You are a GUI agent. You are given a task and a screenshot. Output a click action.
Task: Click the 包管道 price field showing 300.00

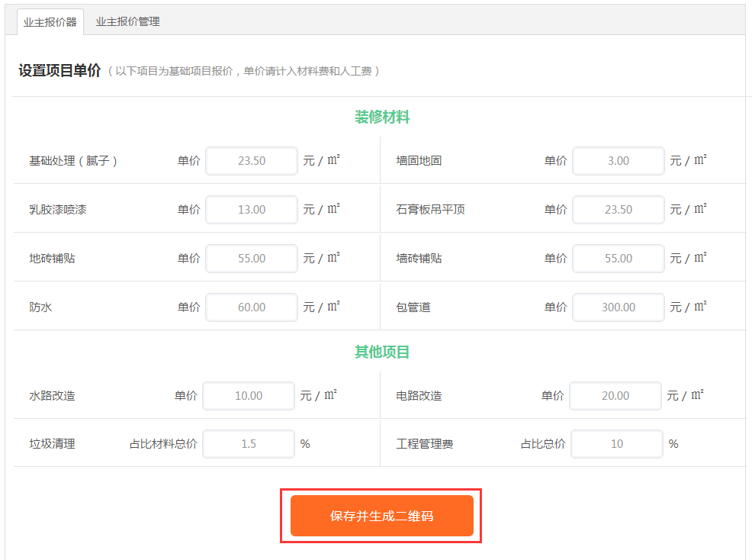618,307
